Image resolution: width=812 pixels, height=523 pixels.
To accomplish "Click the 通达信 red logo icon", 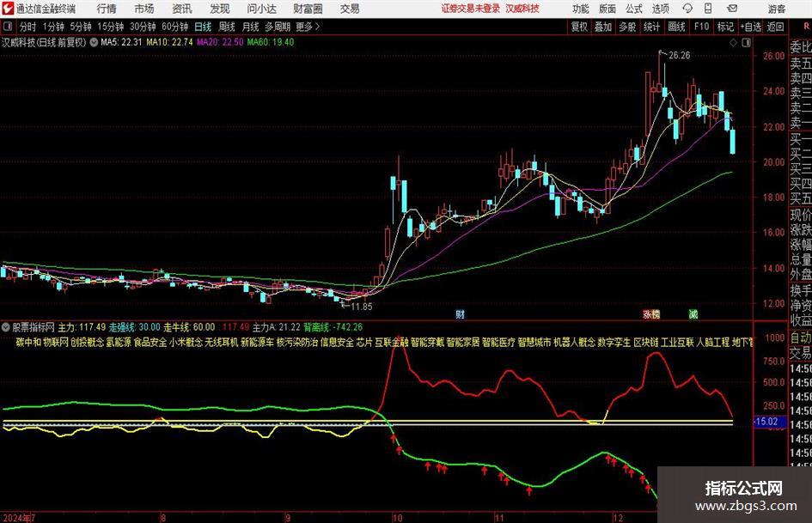I will [x=7, y=9].
